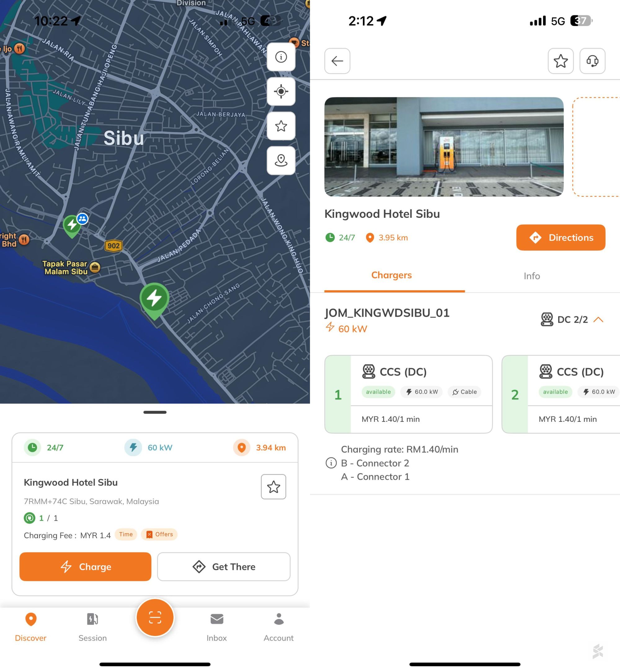Image resolution: width=620 pixels, height=672 pixels.
Task: Switch to the Info tab
Action: point(531,276)
